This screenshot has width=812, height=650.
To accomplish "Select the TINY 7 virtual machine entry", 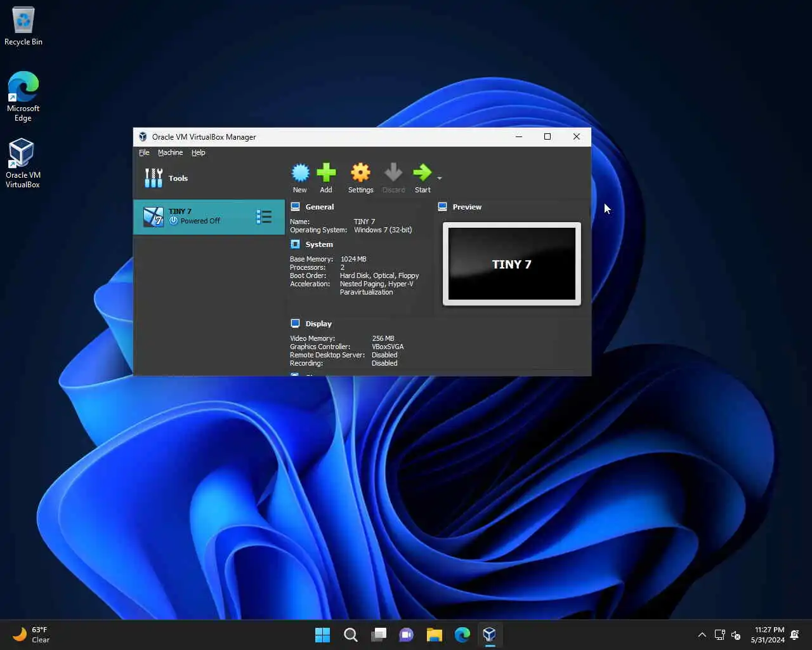I will (x=209, y=216).
